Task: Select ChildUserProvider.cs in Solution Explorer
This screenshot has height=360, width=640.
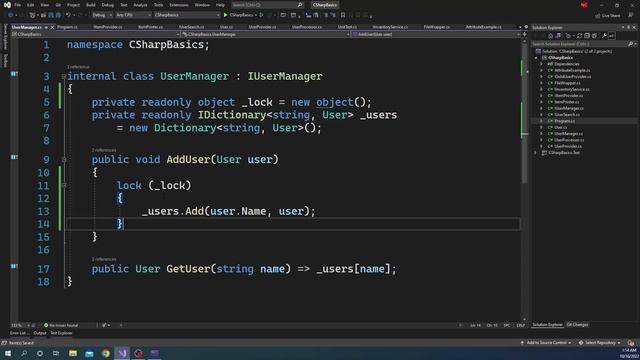Action: coord(573,77)
